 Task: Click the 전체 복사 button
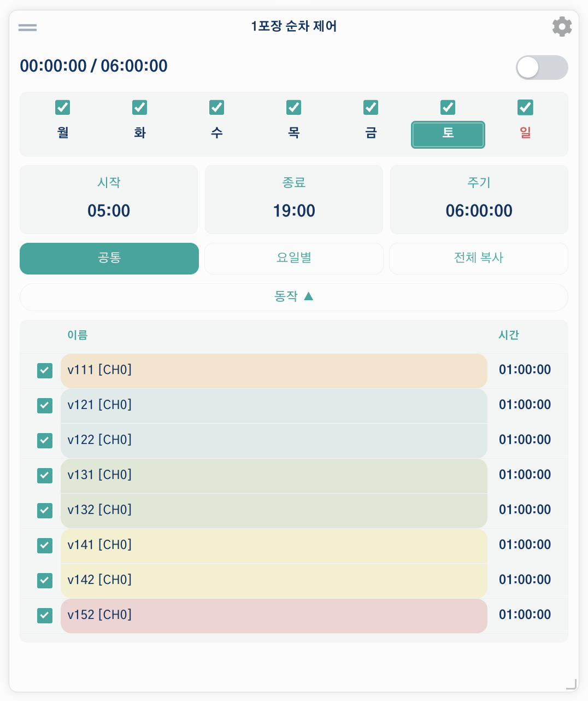pyautogui.click(x=479, y=259)
